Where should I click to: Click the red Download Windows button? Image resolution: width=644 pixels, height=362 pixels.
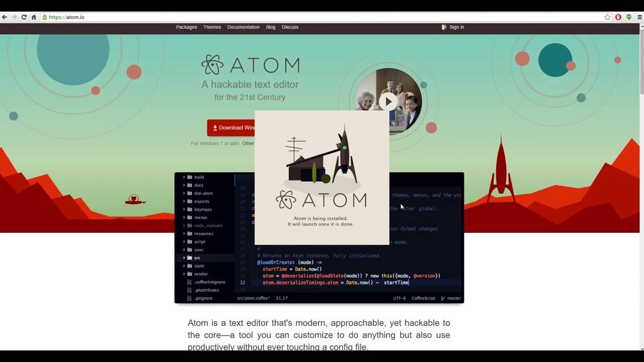pyautogui.click(x=231, y=128)
